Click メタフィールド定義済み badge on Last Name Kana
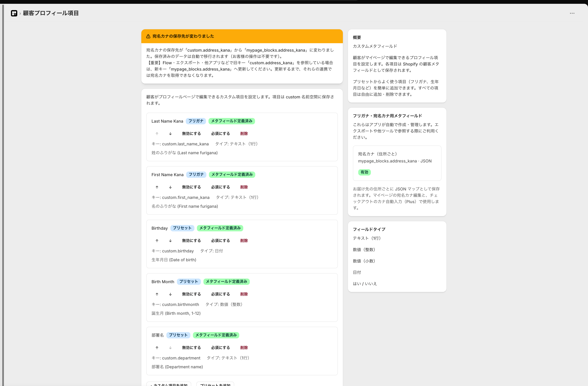588x386 pixels. pos(232,121)
